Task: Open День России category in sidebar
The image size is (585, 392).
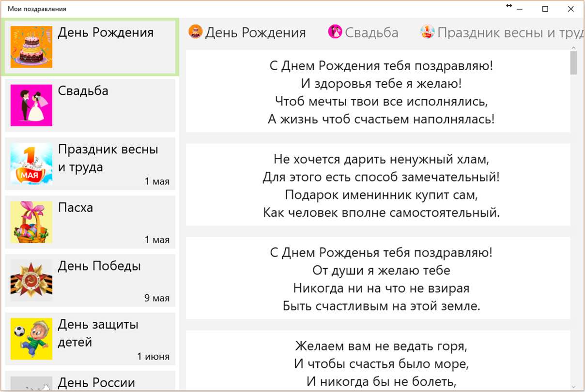Action: tap(90, 380)
